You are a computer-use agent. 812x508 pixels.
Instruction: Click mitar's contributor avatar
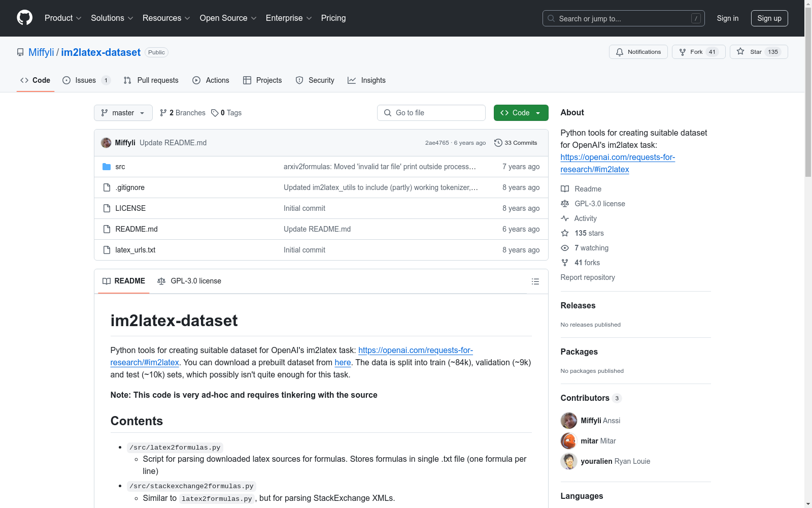click(x=569, y=441)
